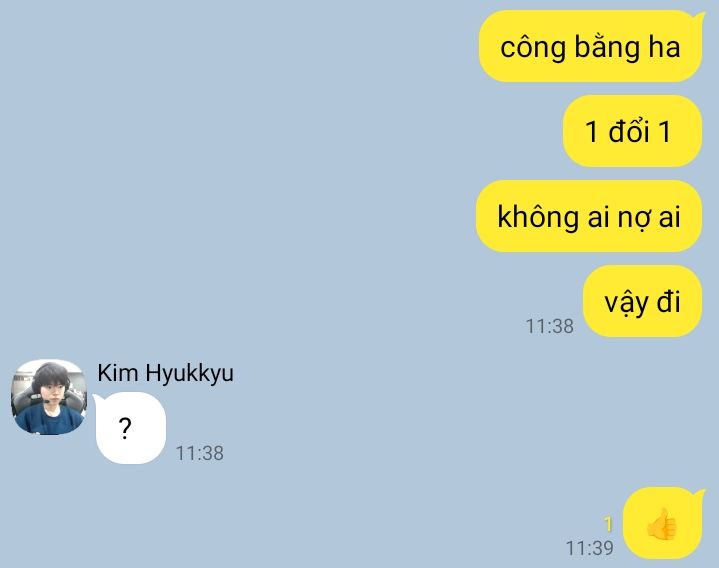Viewport: 719px width, 568px height.
Task: Open Kim Hyukkyu's profile picture
Action: click(x=49, y=397)
